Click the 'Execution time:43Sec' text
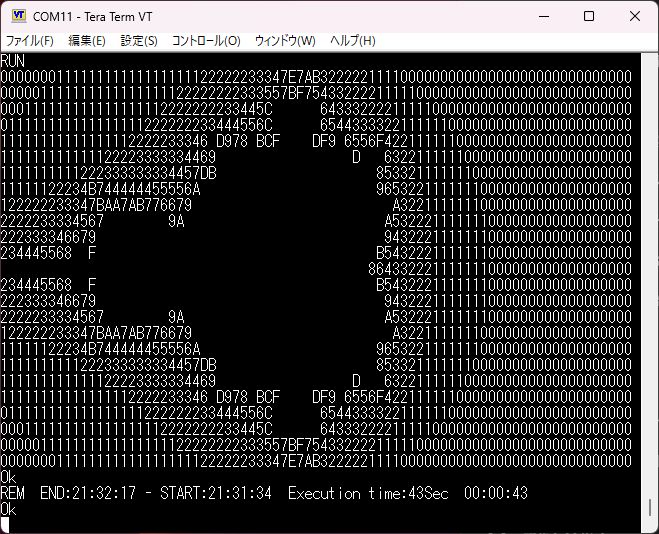659x534 pixels. (x=368, y=493)
